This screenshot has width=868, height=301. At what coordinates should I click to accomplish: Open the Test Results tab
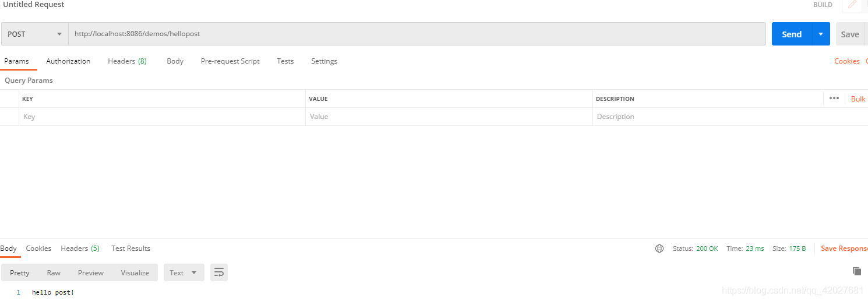click(x=130, y=249)
